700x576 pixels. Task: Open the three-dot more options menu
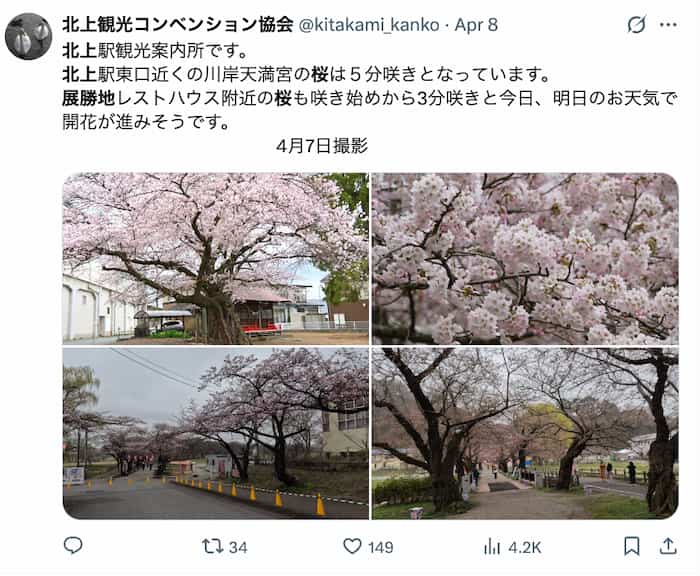coord(668,25)
